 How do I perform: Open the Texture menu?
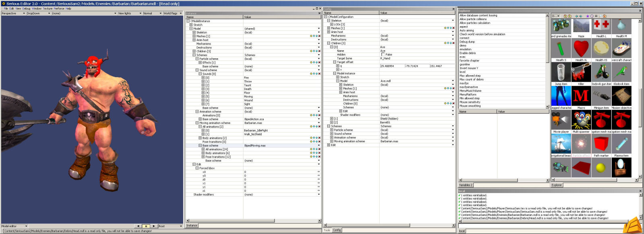tap(47, 8)
